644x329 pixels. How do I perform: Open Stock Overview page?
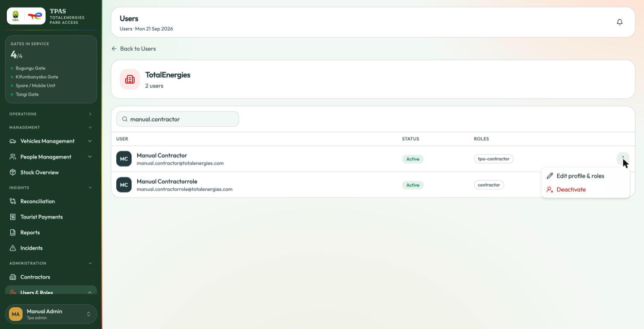coord(51,172)
